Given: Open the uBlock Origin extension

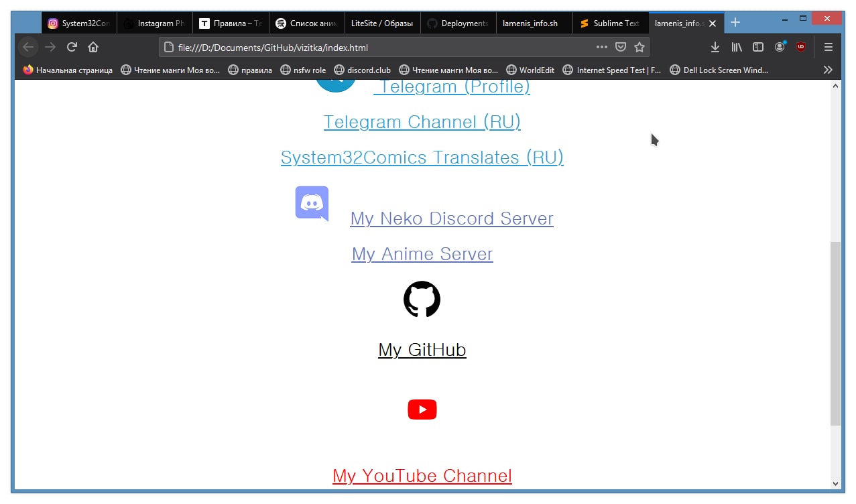Looking at the screenshot, I should click(800, 47).
